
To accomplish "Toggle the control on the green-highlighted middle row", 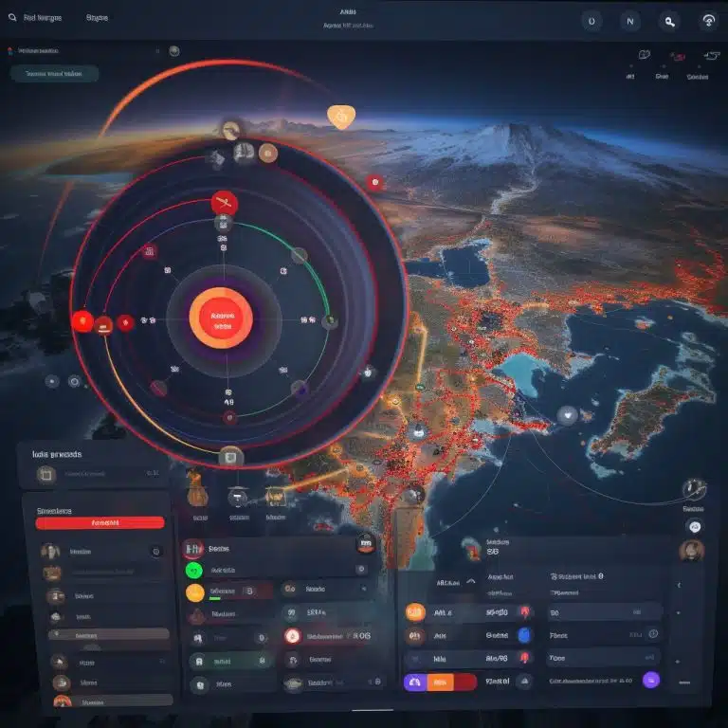I will 262,660.
